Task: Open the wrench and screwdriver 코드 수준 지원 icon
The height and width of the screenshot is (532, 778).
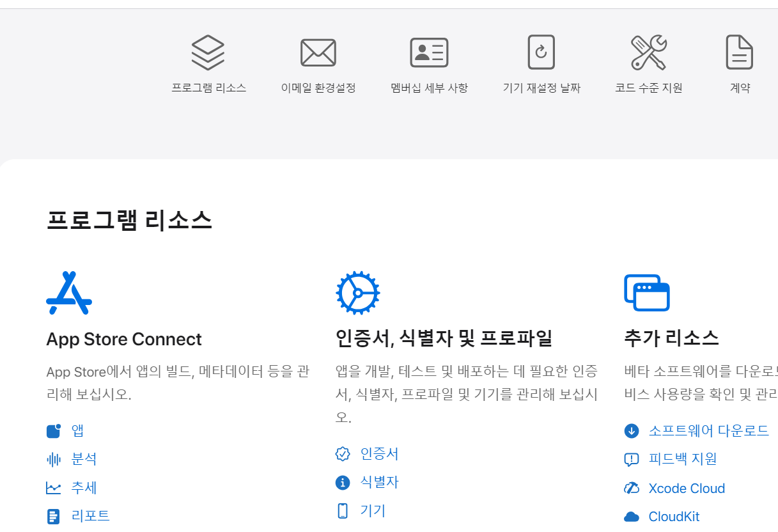Action: point(649,52)
